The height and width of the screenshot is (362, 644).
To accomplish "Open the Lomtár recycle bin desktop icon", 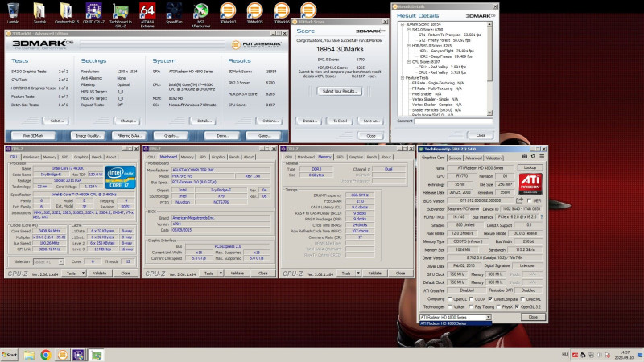I will [x=13, y=12].
